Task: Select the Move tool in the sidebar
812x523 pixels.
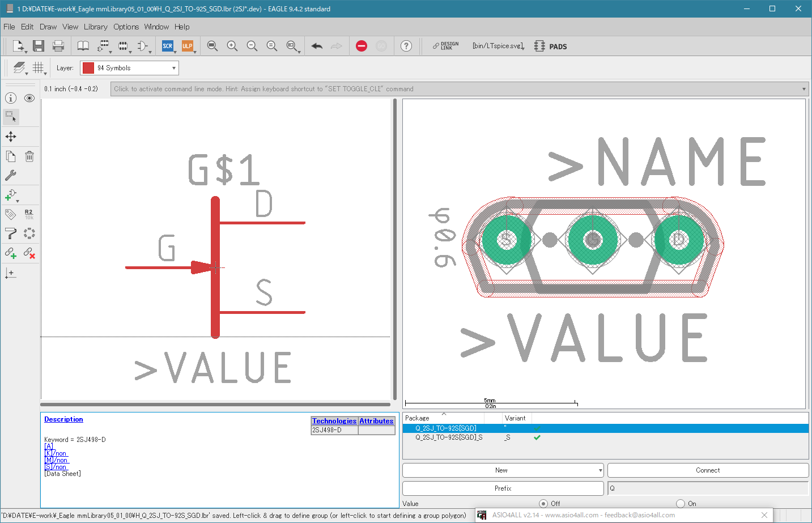Action: pyautogui.click(x=11, y=137)
